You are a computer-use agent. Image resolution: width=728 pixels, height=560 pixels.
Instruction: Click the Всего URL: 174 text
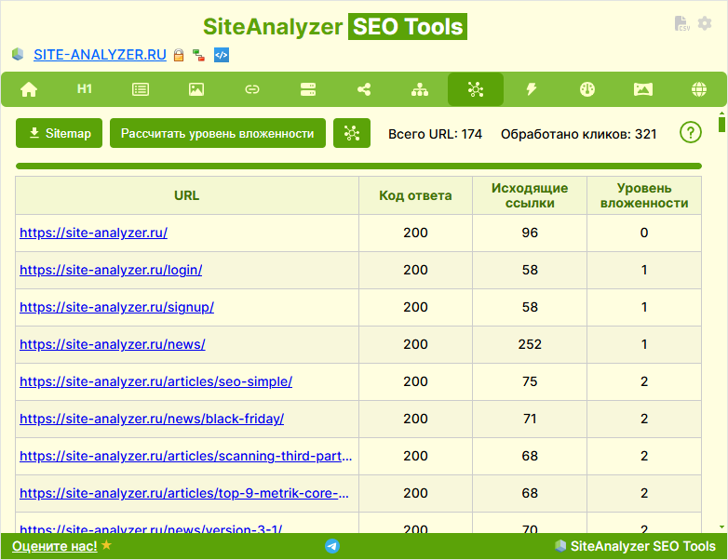(x=435, y=134)
